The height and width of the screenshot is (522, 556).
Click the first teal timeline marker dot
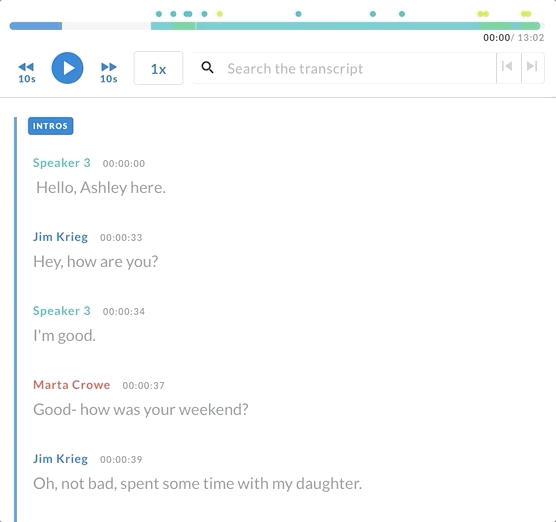(x=159, y=14)
